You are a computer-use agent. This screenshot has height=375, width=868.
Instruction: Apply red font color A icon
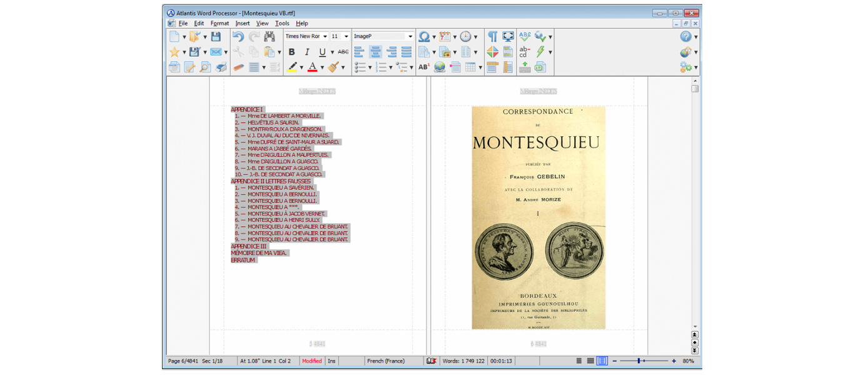click(313, 67)
